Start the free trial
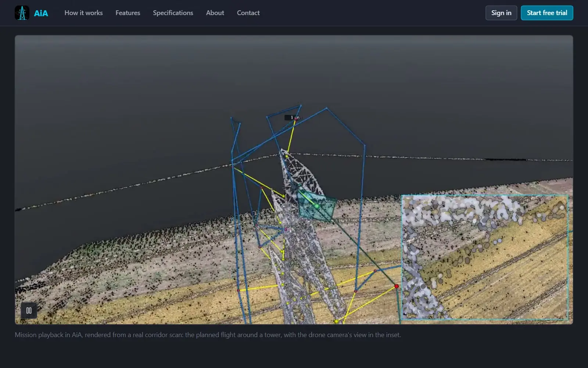Viewport: 588px width, 368px height. pyautogui.click(x=547, y=13)
